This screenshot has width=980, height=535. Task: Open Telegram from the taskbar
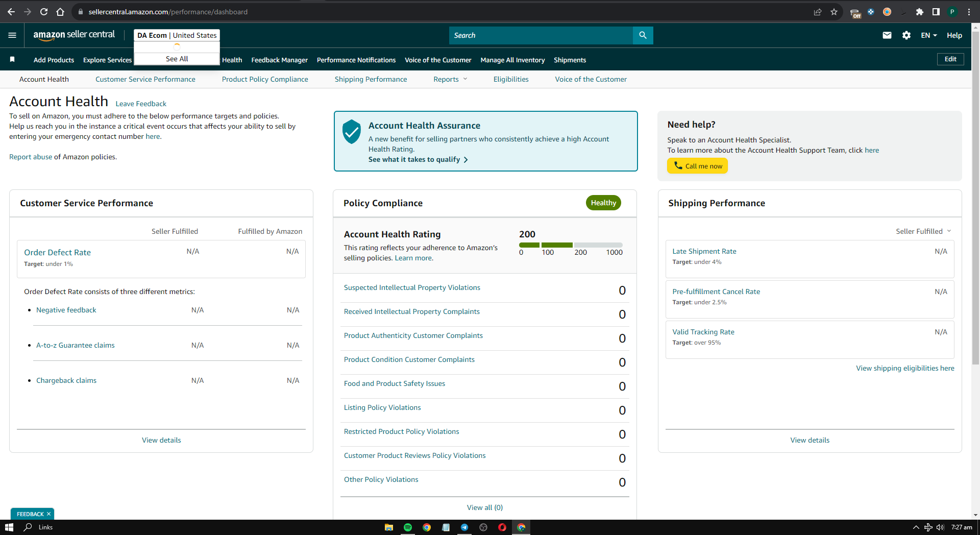464,527
